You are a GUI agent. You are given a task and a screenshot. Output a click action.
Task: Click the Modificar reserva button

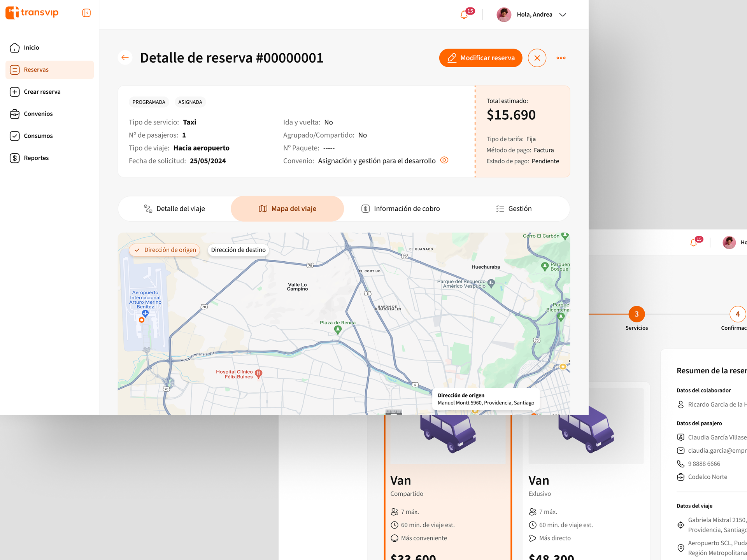click(480, 58)
